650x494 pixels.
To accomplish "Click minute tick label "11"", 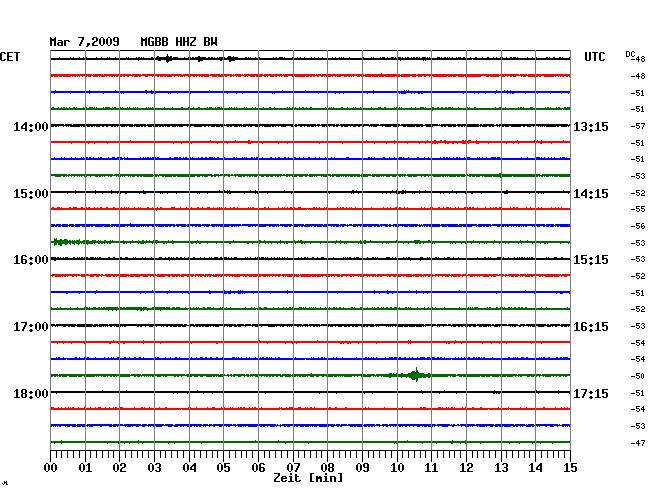I will point(431,468).
